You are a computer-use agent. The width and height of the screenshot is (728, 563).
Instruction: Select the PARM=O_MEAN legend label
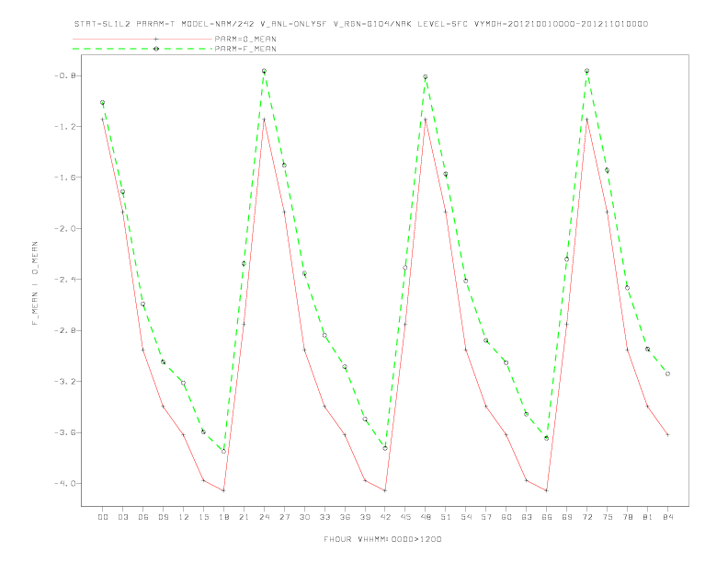pos(245,39)
